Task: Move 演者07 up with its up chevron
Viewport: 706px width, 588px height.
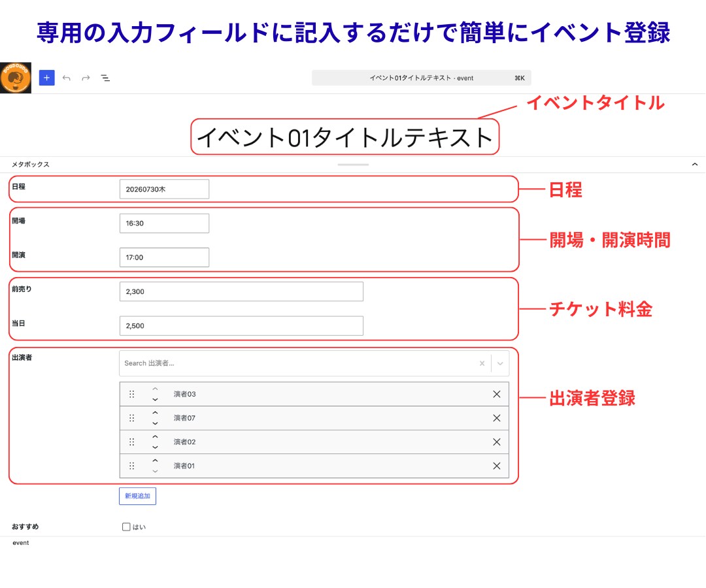Action: click(155, 412)
